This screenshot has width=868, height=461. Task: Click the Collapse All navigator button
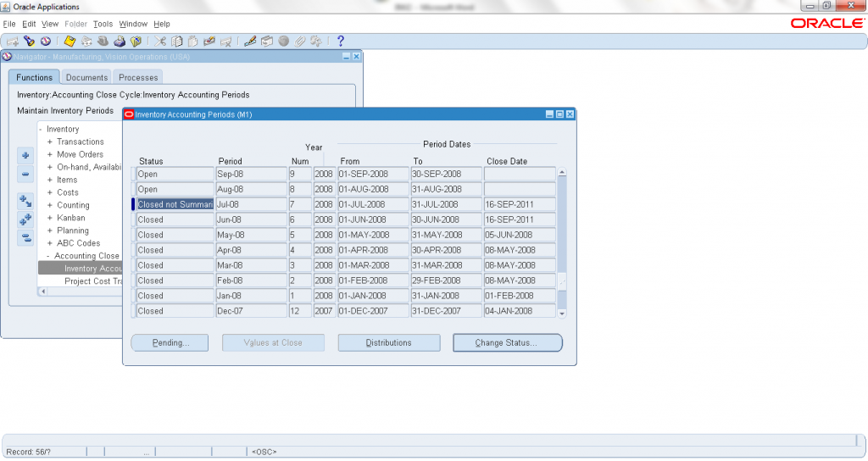(x=25, y=238)
